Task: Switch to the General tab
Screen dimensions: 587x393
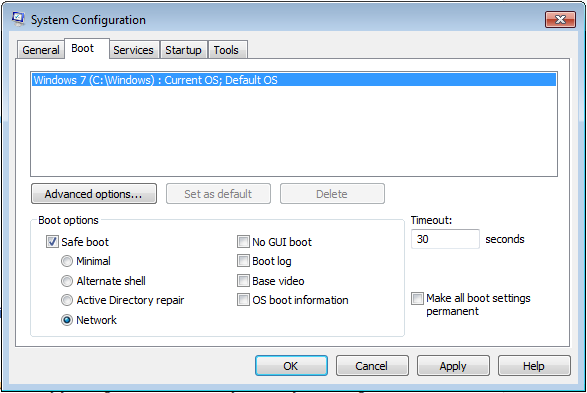Action: pyautogui.click(x=41, y=50)
